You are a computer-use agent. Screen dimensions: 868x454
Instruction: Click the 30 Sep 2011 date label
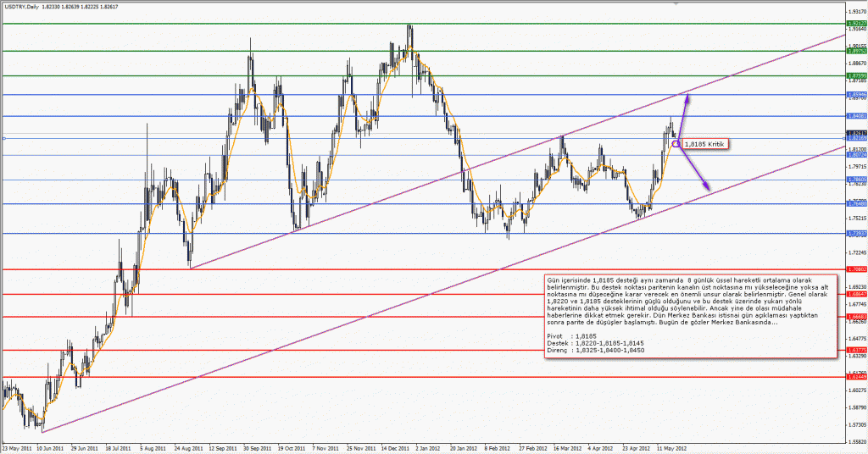(x=258, y=448)
